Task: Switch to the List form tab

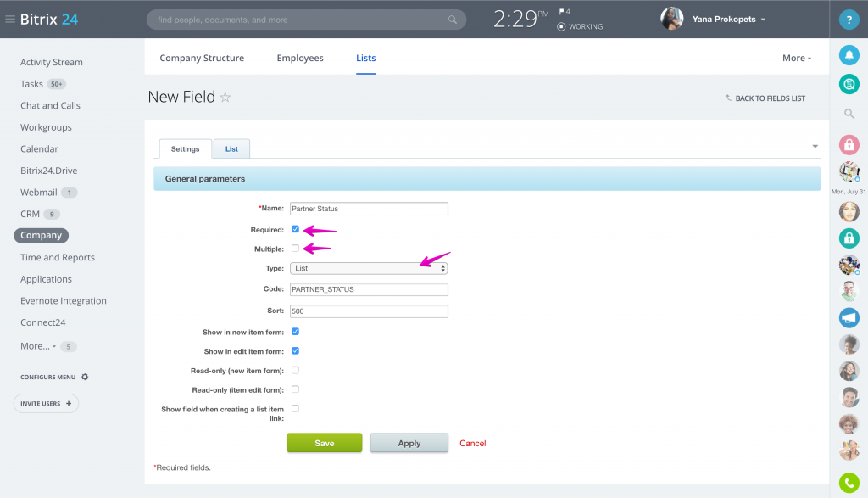Action: point(231,149)
